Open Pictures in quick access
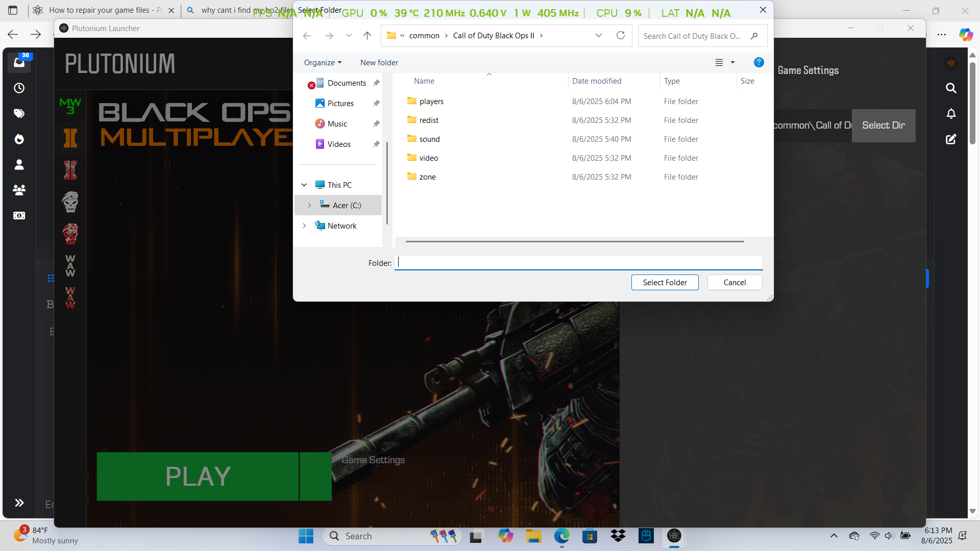The height and width of the screenshot is (551, 980). pyautogui.click(x=340, y=103)
